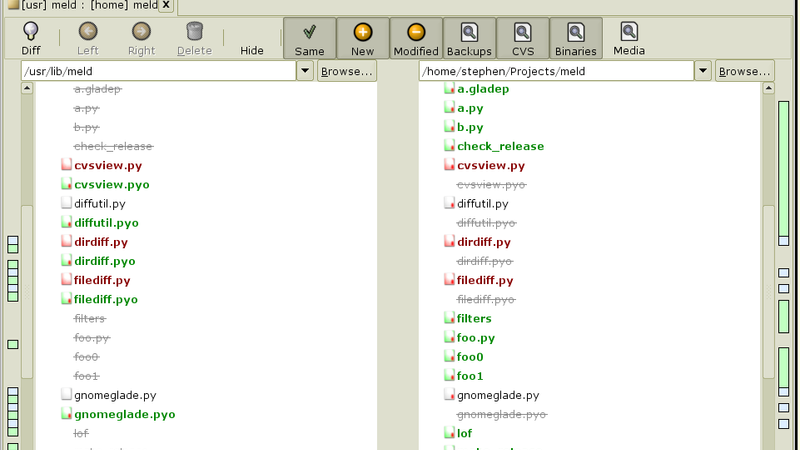Click the cvsview.py file icon in left pane

[x=66, y=166]
